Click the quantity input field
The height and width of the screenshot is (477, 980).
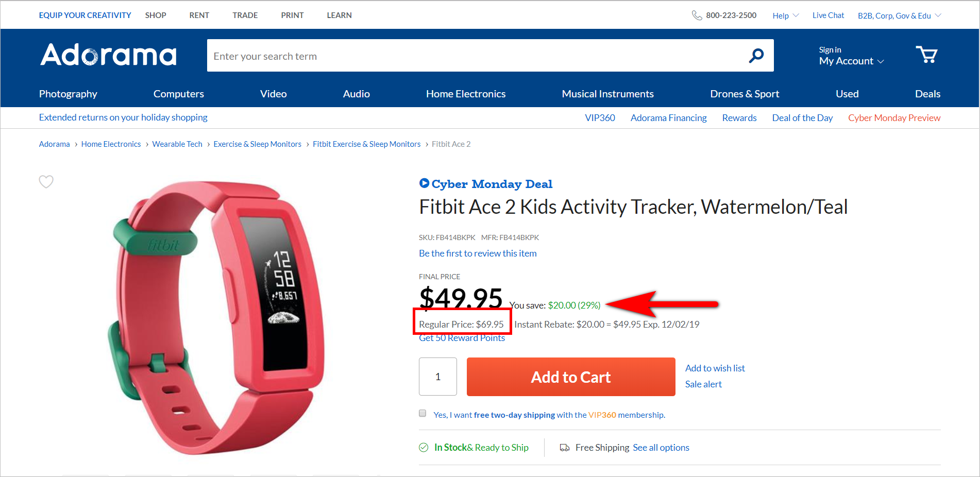tap(437, 377)
